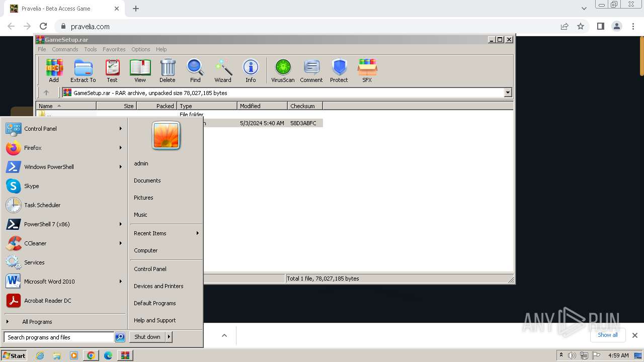Reload the Chrome page
Viewport: 644px width, 362px height.
[x=43, y=26]
